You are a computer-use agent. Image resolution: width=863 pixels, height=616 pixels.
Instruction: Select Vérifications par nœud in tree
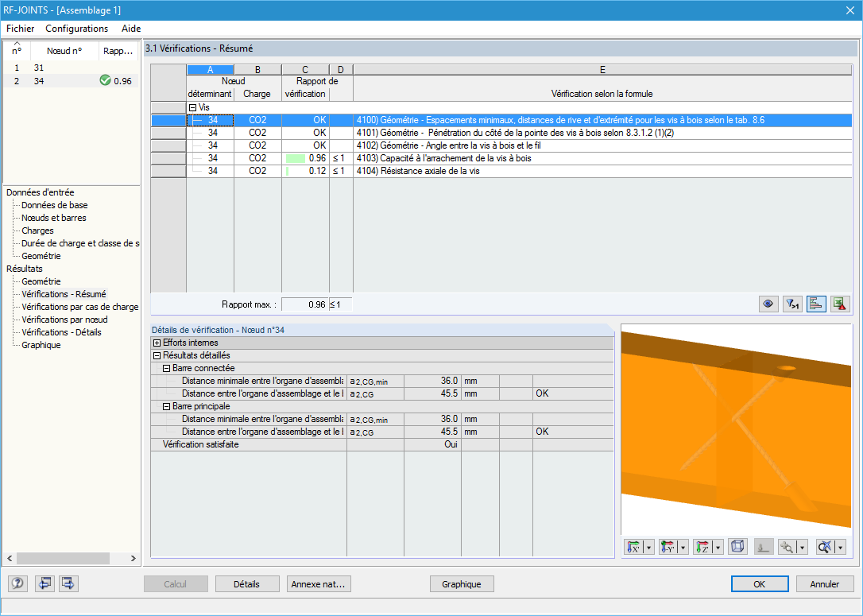point(64,320)
